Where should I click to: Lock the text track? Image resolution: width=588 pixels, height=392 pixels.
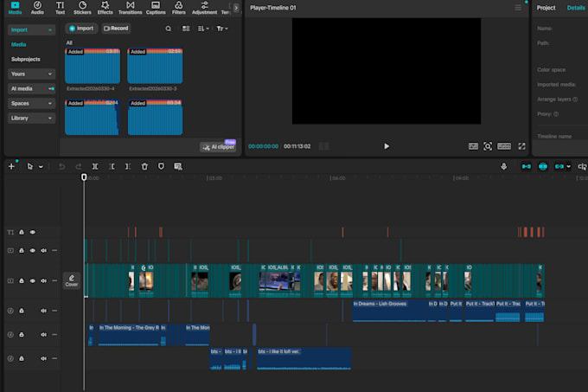pyautogui.click(x=22, y=232)
